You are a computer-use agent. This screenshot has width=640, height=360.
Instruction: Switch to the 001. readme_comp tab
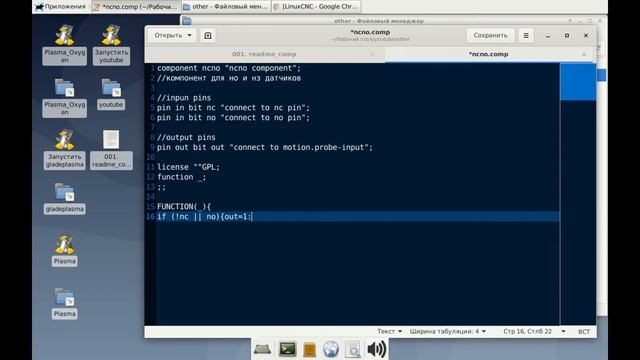pyautogui.click(x=264, y=54)
